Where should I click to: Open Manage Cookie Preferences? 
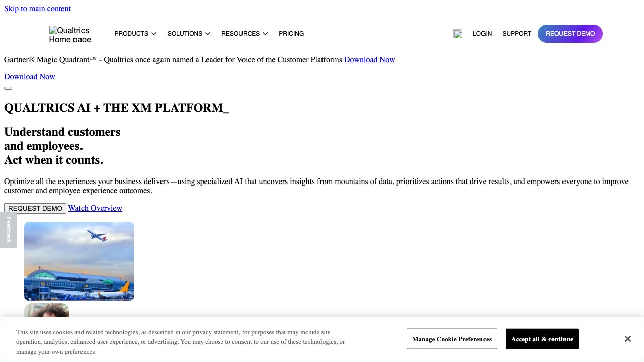(451, 339)
